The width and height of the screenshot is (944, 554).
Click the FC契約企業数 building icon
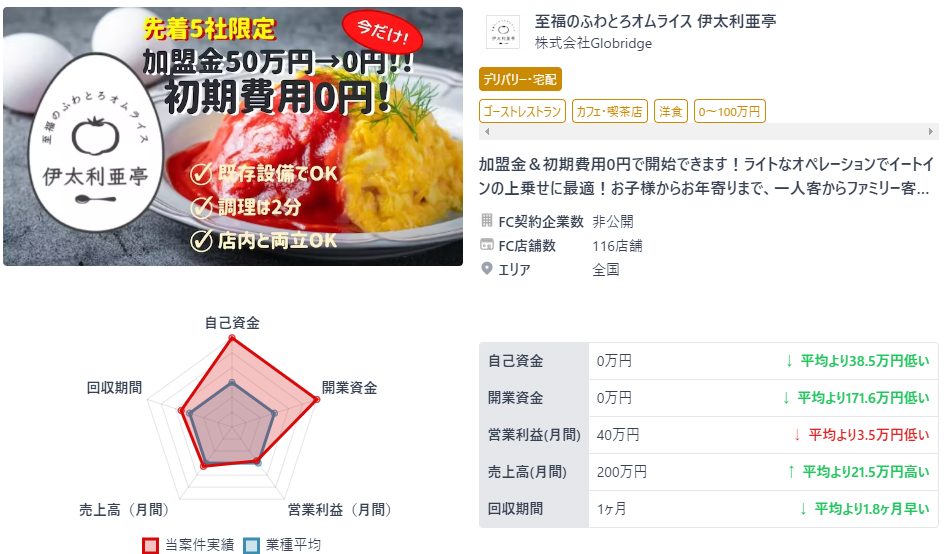pos(486,220)
